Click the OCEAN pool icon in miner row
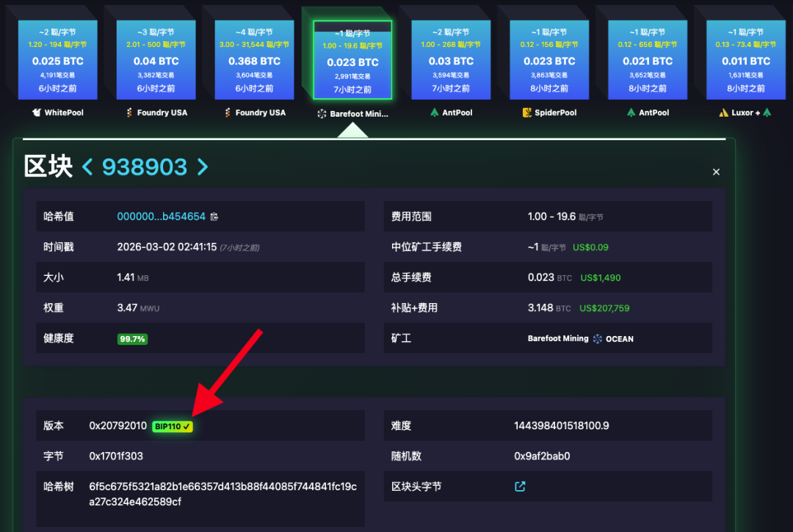793x532 pixels. (x=597, y=339)
